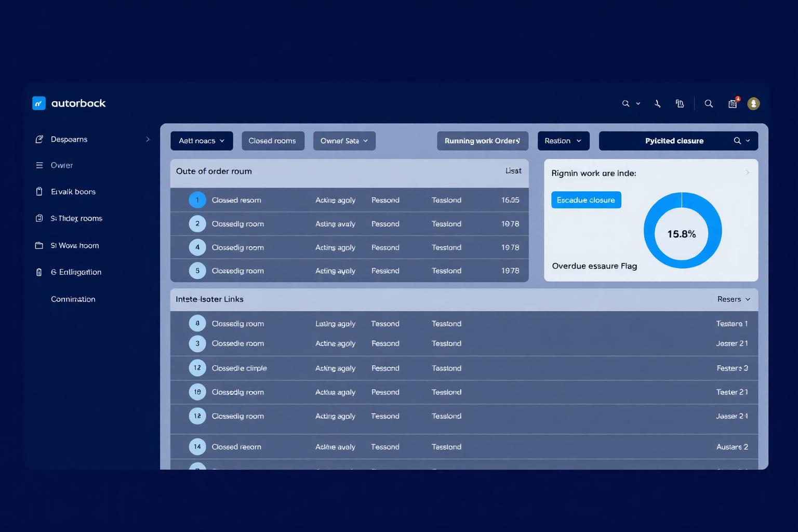Click the Owrer list icon in sidebar
The image size is (798, 532).
point(39,165)
